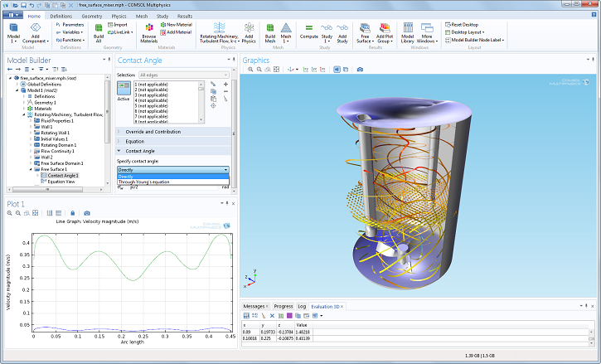This screenshot has height=364, width=601.
Task: Click the Plot 1 zoom extents icon
Action: (36, 213)
